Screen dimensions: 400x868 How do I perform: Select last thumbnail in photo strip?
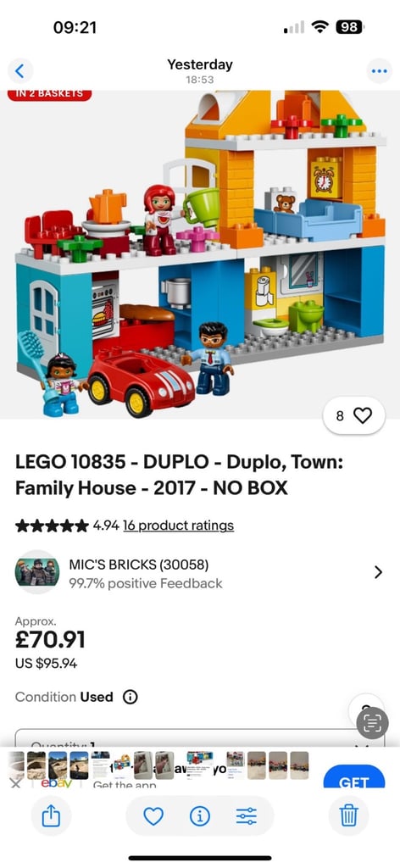click(299, 765)
